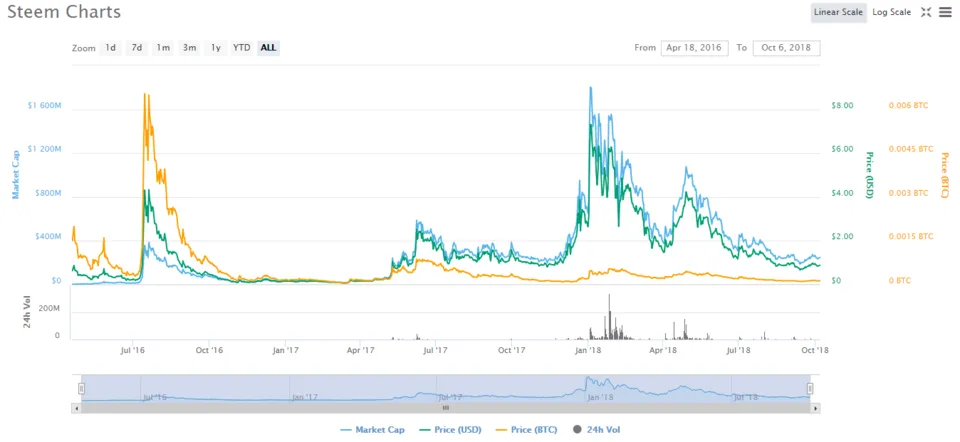Screen dimensions: 960x442
Task: Click the Oct '18 x-axis label
Action: (815, 350)
